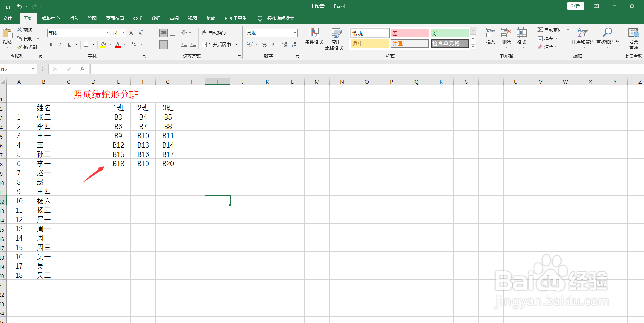Customize Quick Access Toolbar dropdown
644x323 pixels.
click(x=49, y=6)
